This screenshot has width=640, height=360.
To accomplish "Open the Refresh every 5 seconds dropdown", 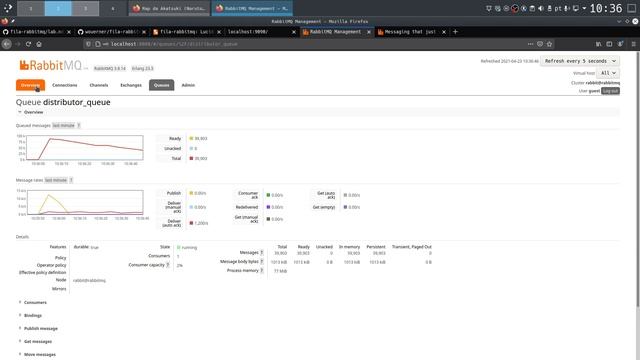I will pyautogui.click(x=580, y=61).
